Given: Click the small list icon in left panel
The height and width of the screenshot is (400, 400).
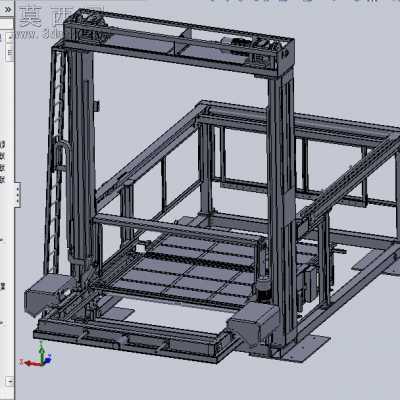Looking at the screenshot, I should pos(10,53).
